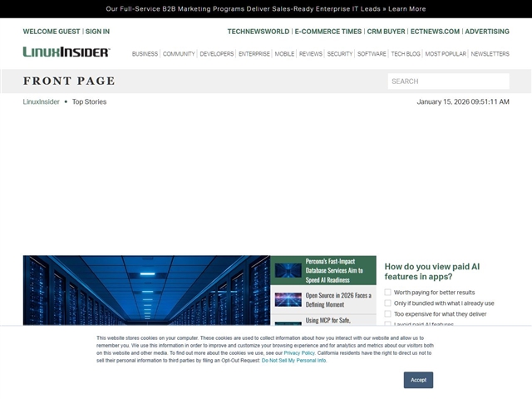The height and width of the screenshot is (399, 532).
Task: Select BUSINESS in navigation menu
Action: [145, 54]
